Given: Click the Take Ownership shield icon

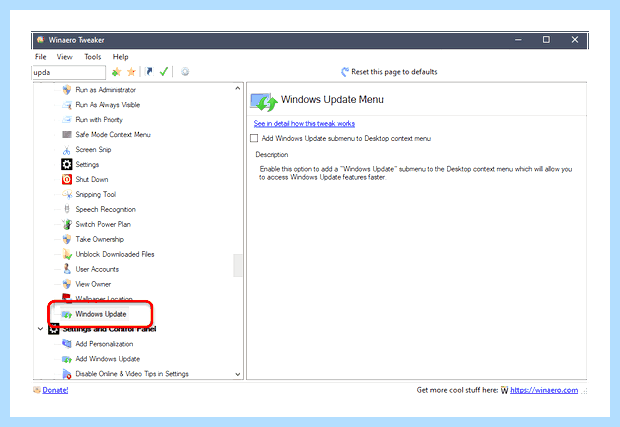Looking at the screenshot, I should point(67,239).
